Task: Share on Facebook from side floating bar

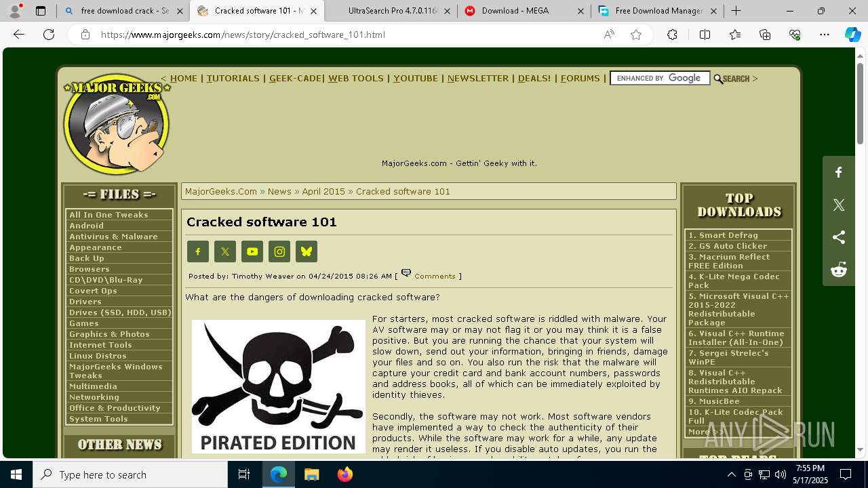Action: (x=839, y=172)
